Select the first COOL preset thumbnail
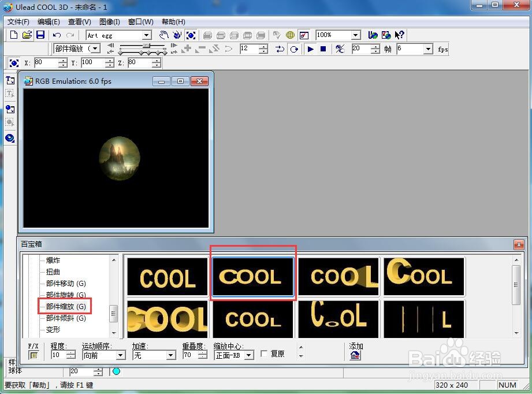The height and width of the screenshot is (394, 532). (168, 277)
